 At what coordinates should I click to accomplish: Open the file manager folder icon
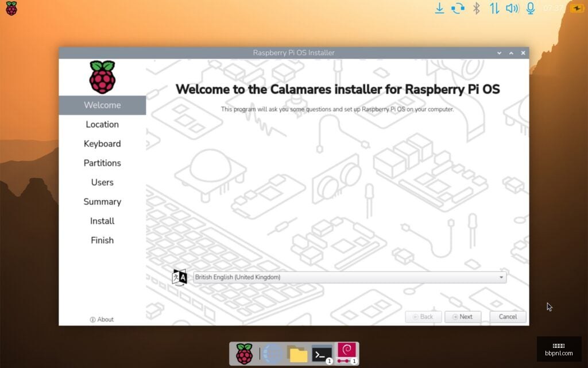pos(298,354)
